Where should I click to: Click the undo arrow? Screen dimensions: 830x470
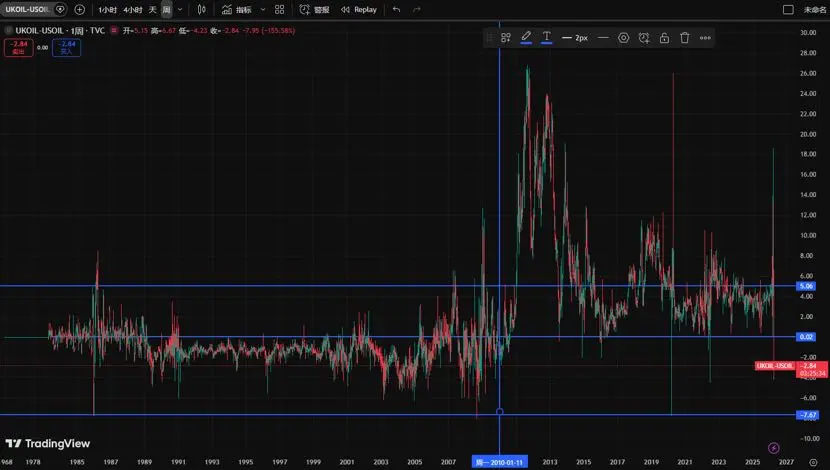click(x=396, y=10)
